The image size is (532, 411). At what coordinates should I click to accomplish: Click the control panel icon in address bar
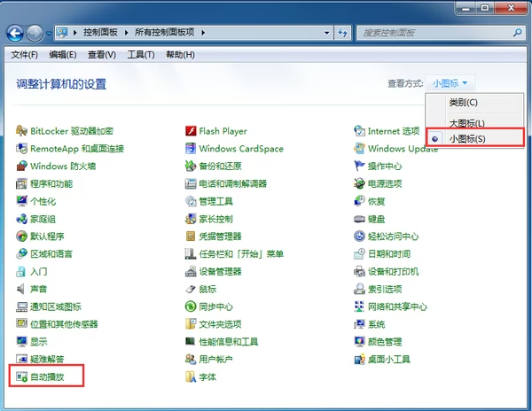62,33
